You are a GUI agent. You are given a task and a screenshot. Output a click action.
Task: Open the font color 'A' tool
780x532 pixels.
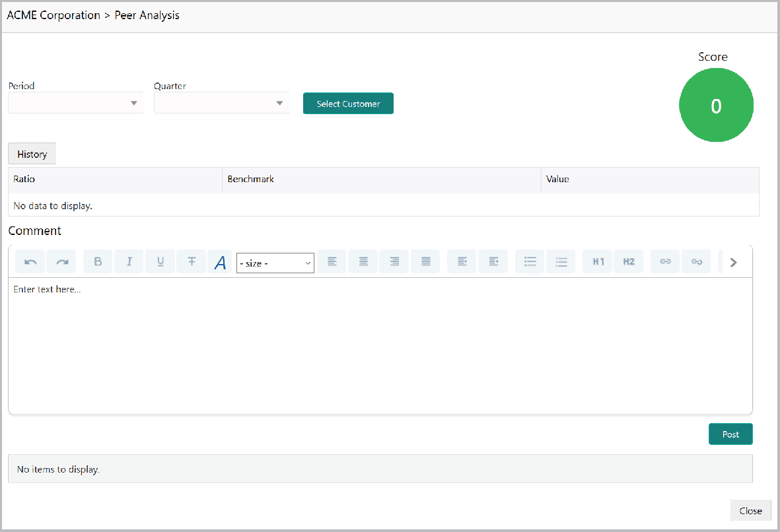point(220,262)
